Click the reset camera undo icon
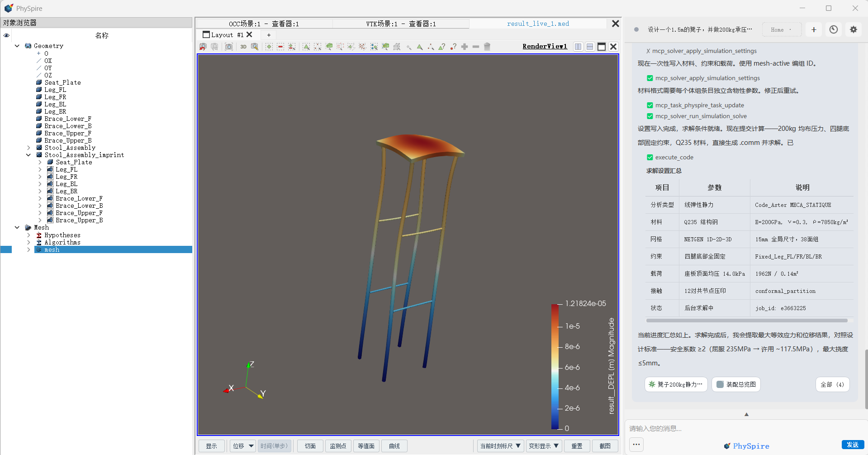 coord(203,47)
